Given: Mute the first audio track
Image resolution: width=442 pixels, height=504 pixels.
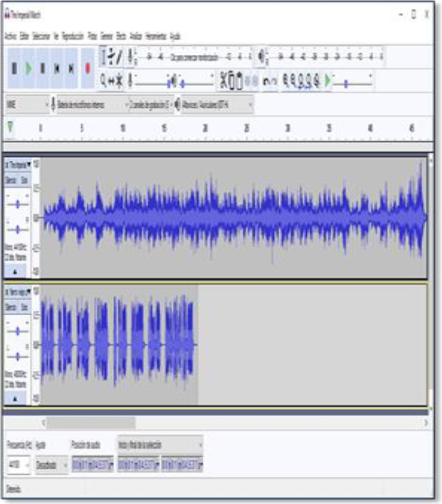Looking at the screenshot, I should coord(11,180).
